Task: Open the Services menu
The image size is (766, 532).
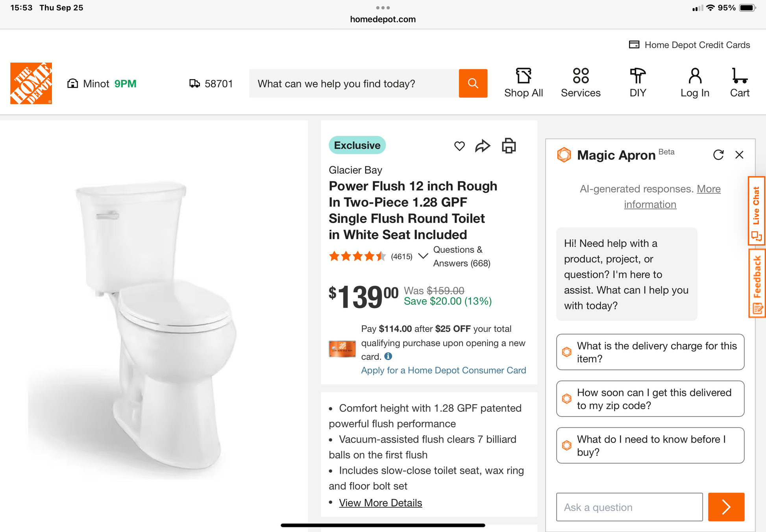Action: tap(581, 83)
